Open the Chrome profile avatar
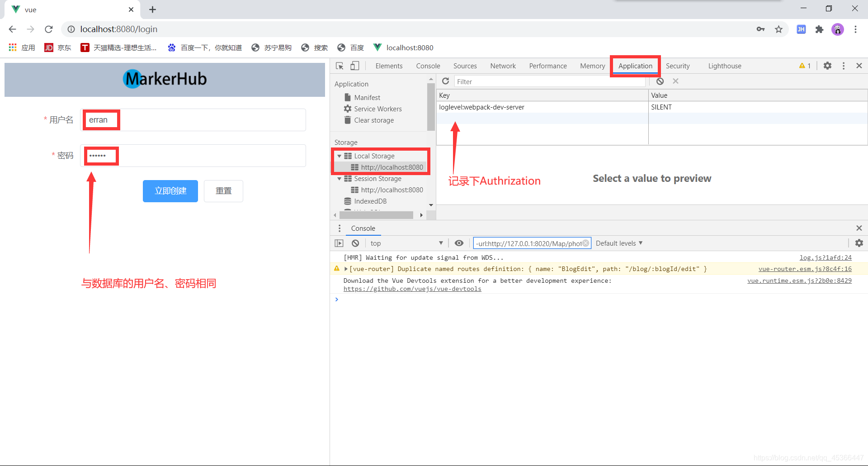This screenshot has height=466, width=868. [x=838, y=29]
